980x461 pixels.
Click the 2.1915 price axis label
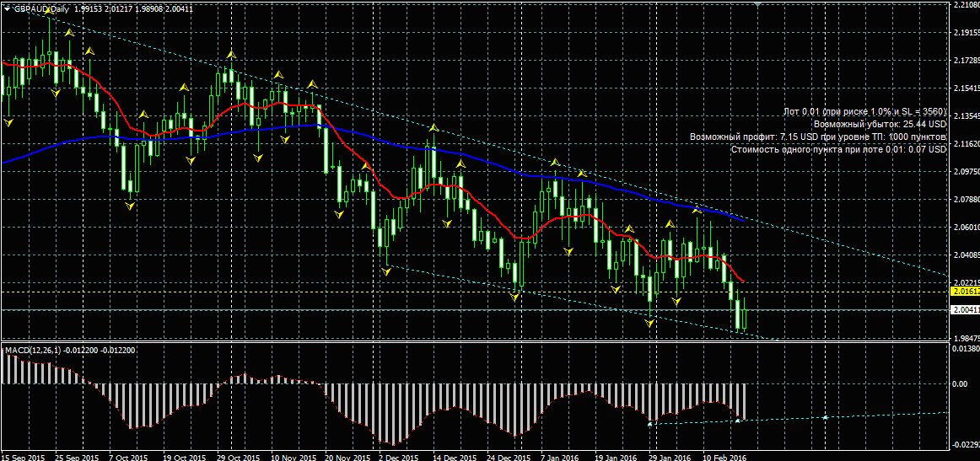pyautogui.click(x=967, y=33)
